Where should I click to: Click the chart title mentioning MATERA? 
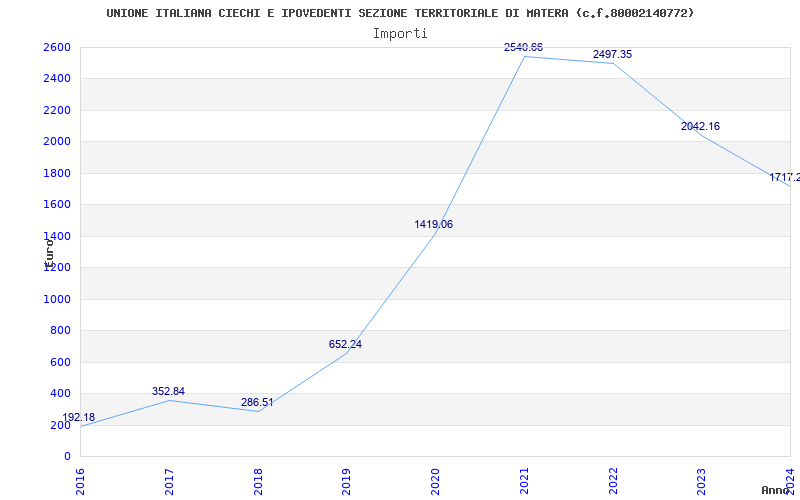point(400,13)
